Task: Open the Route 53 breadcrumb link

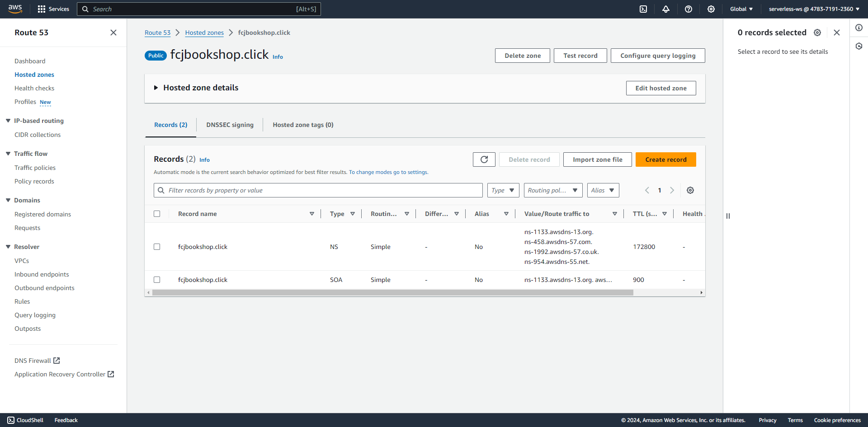Action: click(x=158, y=33)
